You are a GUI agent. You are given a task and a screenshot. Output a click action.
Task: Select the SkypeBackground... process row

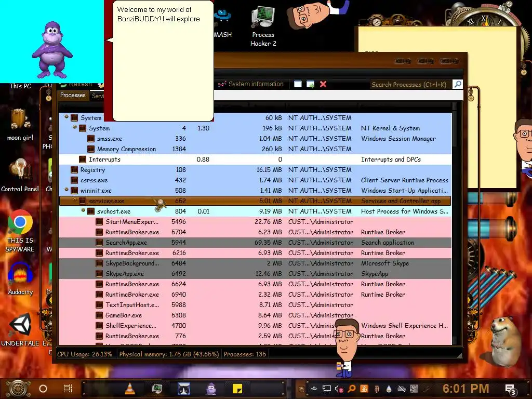coord(255,263)
